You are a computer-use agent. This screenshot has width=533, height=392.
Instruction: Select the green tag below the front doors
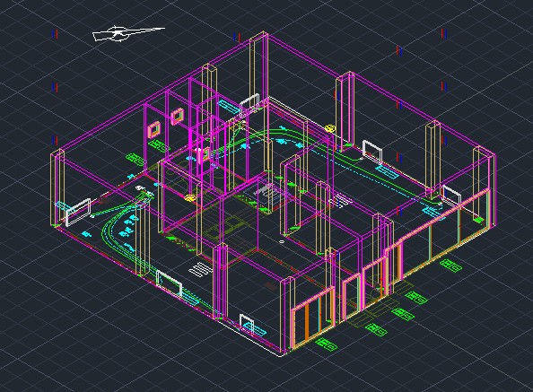coord(327,344)
